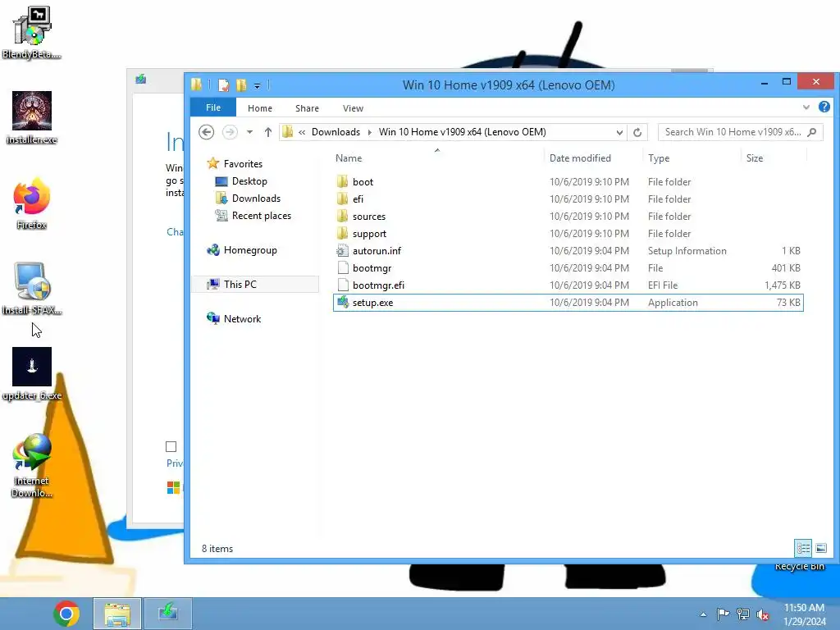Viewport: 840px width, 630px height.
Task: Open the Customize Quick Access Toolbar dropdown
Action: pos(257,85)
